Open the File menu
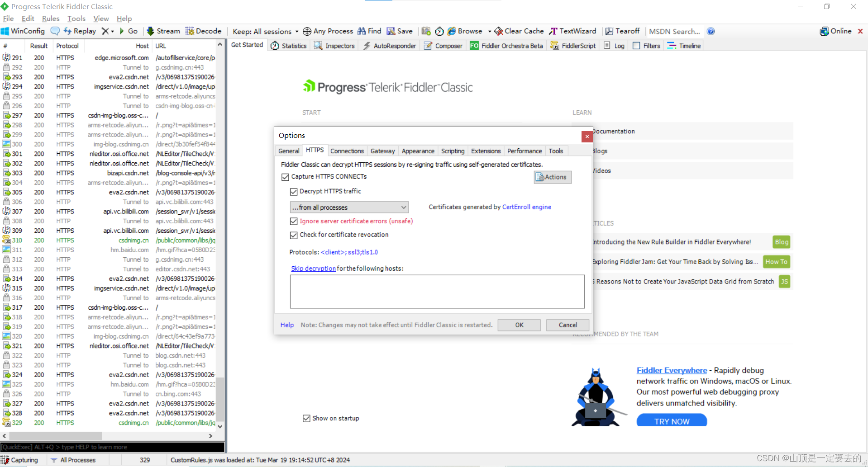868x467 pixels. click(8, 19)
